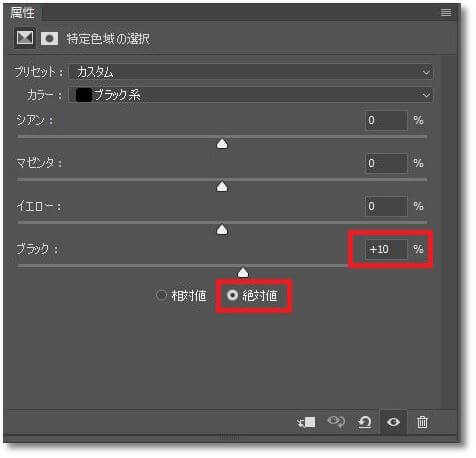Image resolution: width=476 pixels, height=458 pixels.
Task: Select the layer mask icon
Action: click(x=49, y=39)
